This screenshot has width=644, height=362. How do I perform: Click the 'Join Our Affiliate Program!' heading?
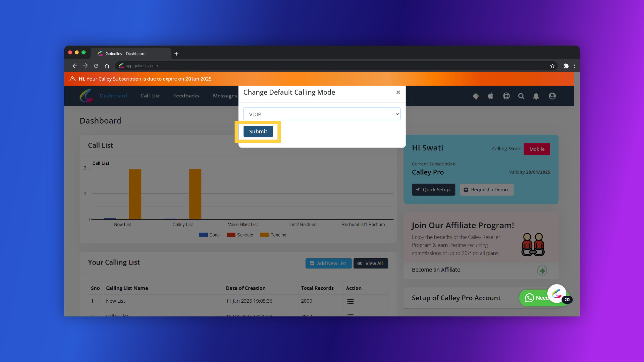pos(462,225)
